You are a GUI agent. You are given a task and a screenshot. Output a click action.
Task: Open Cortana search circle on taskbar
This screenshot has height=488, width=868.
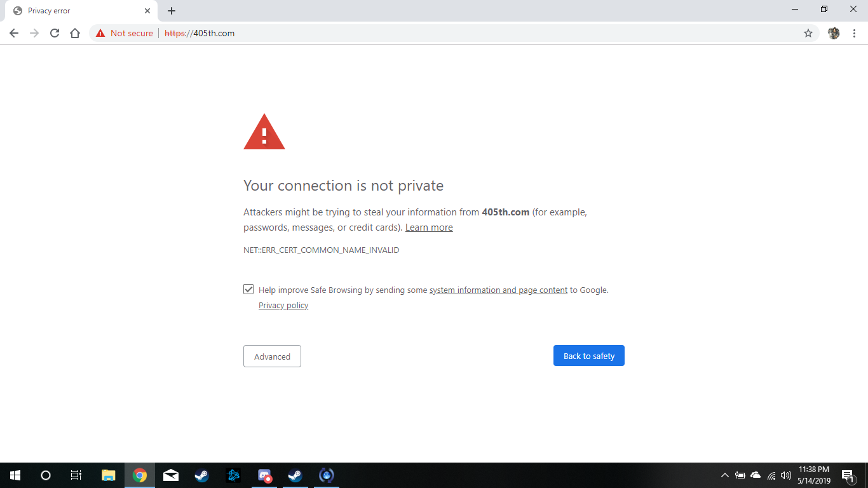pyautogui.click(x=46, y=475)
